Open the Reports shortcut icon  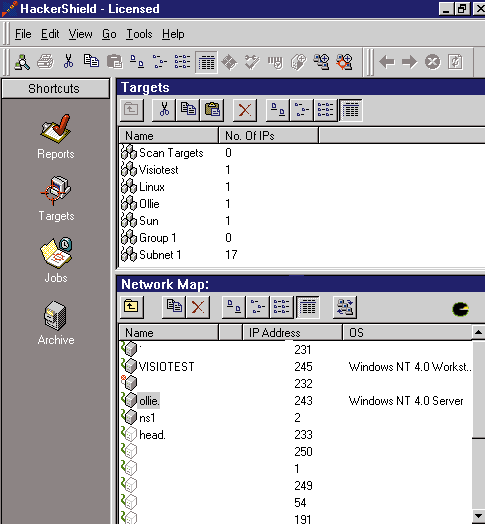(x=55, y=129)
